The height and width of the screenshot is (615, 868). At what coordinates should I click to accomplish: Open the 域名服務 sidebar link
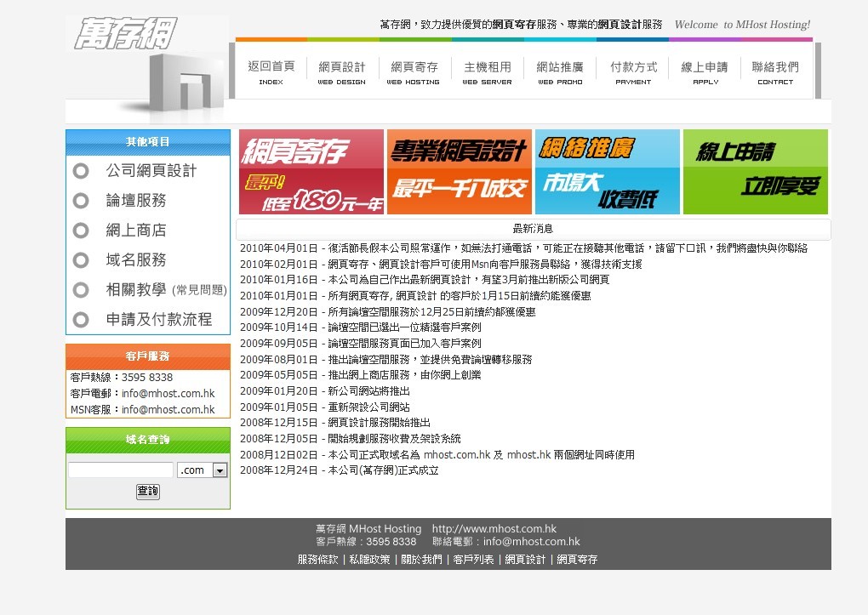click(x=136, y=260)
